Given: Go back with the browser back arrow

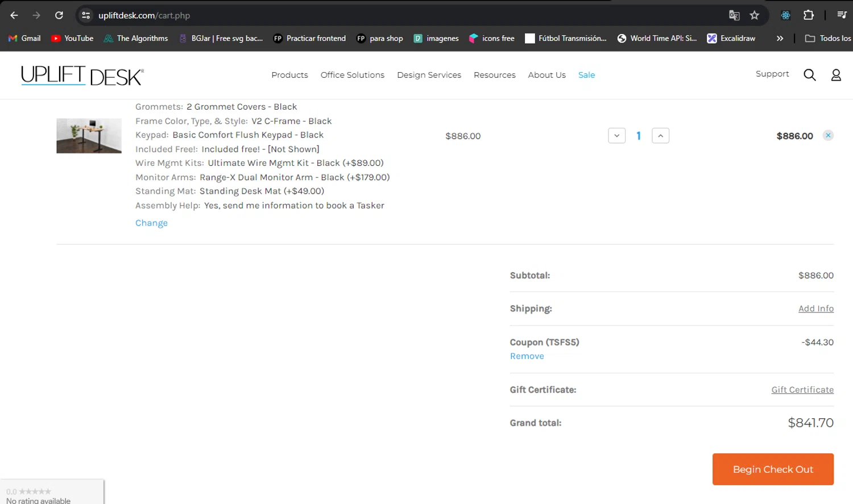Looking at the screenshot, I should pos(14,15).
